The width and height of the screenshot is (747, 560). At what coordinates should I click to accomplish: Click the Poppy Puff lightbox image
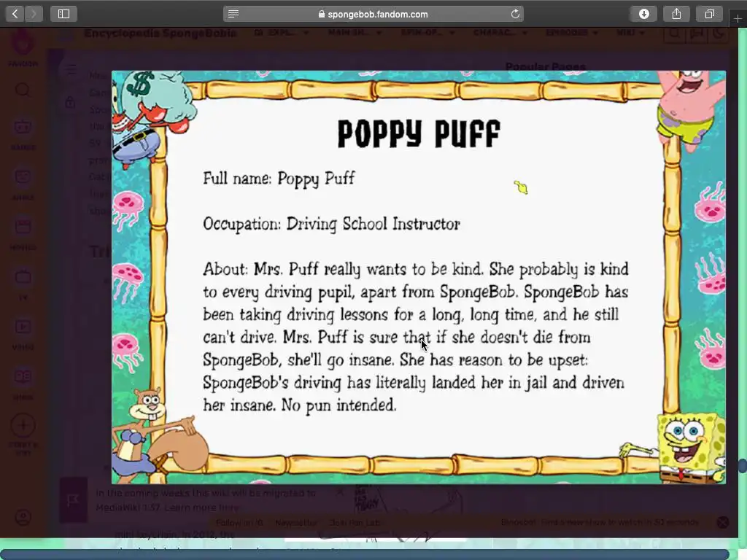(419, 277)
